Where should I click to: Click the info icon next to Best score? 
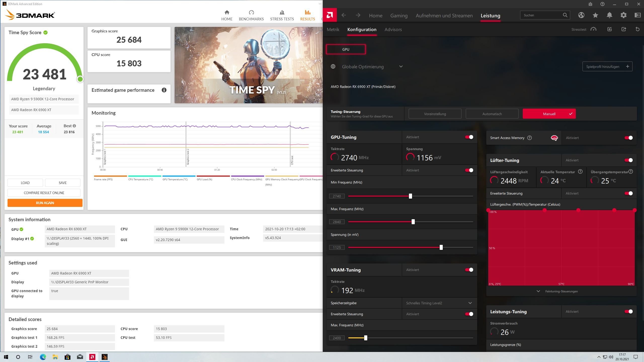click(74, 126)
